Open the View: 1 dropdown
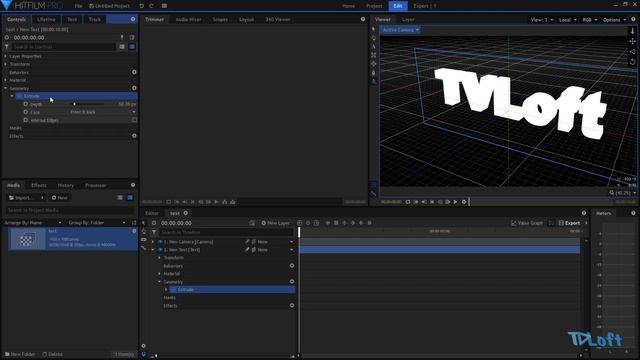This screenshot has height=360, width=640. (x=542, y=20)
